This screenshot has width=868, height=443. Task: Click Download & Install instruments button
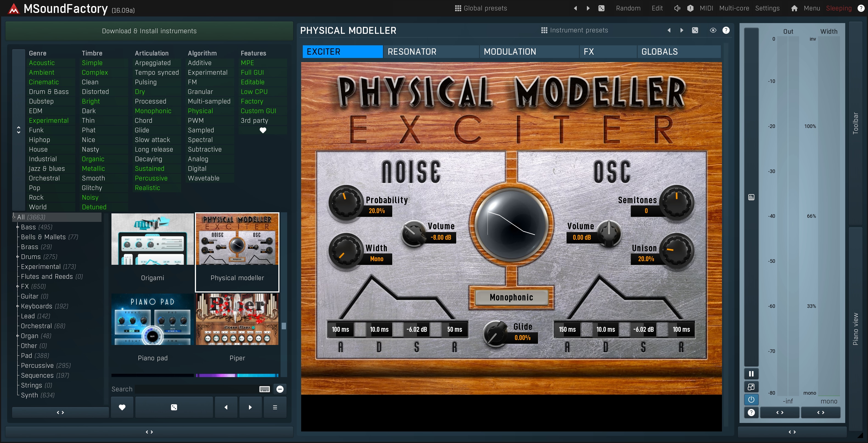point(149,31)
